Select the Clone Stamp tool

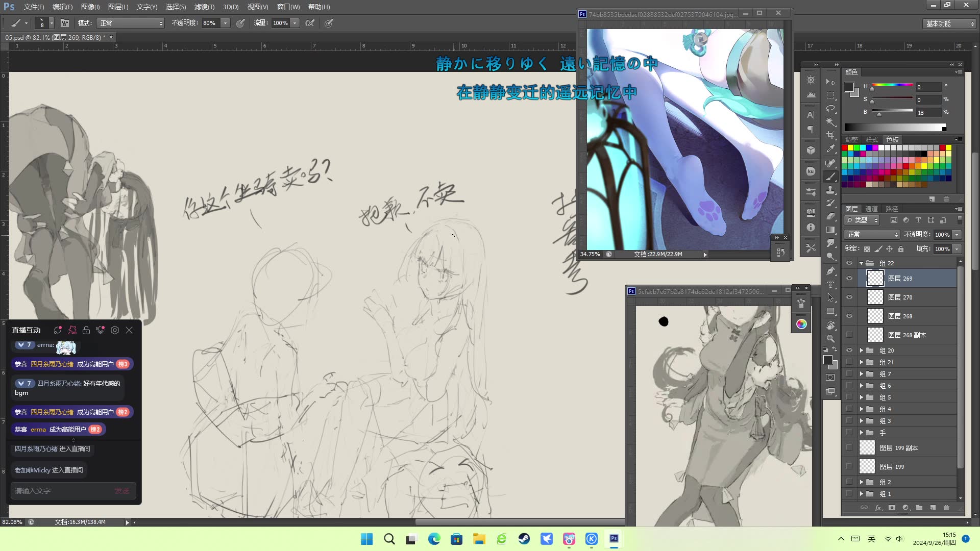tap(830, 190)
